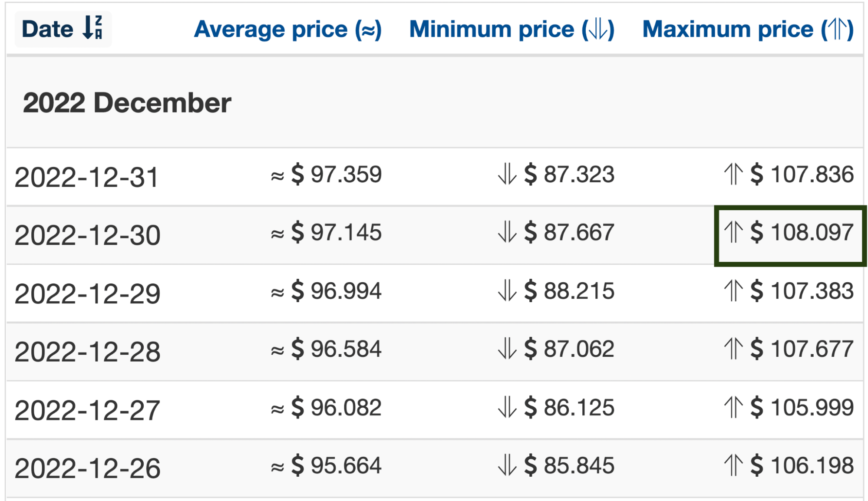Select the 2022-12-29 date cell
This screenshot has width=868, height=501.
(87, 293)
